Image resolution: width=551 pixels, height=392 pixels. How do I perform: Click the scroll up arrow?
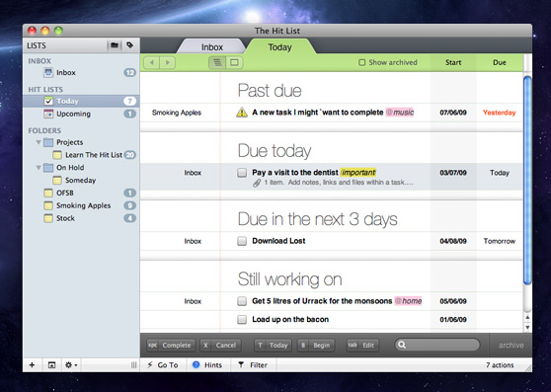click(x=527, y=318)
